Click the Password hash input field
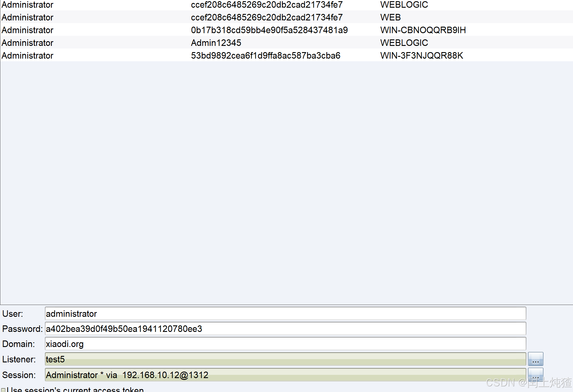The image size is (573, 392). (x=285, y=329)
